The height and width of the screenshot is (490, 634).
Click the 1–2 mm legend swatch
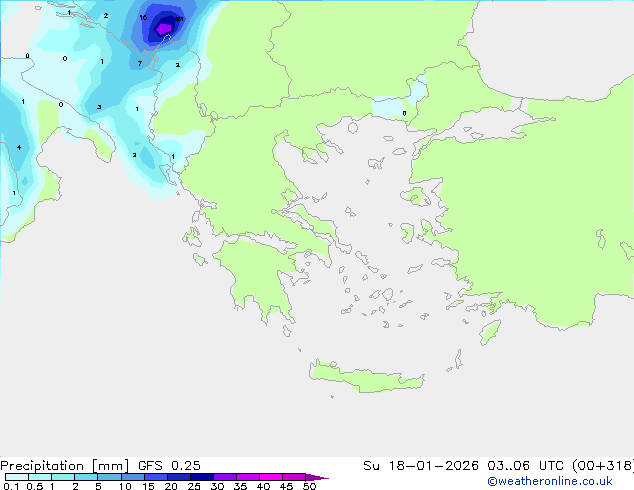(63, 477)
